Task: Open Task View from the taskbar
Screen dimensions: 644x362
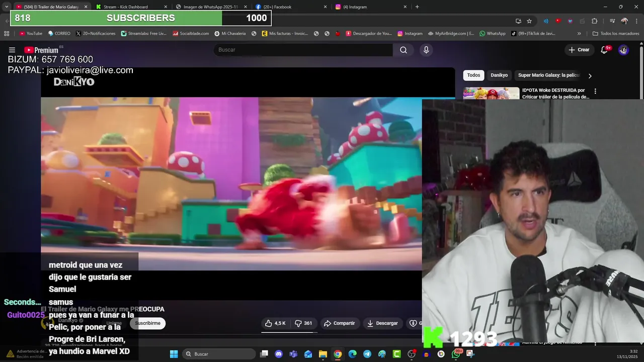Action: click(264, 354)
